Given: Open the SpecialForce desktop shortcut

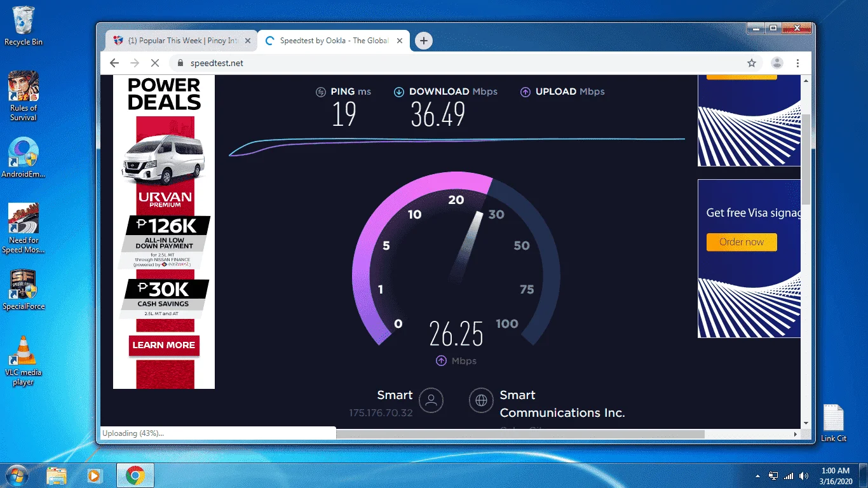Looking at the screenshot, I should [x=24, y=290].
